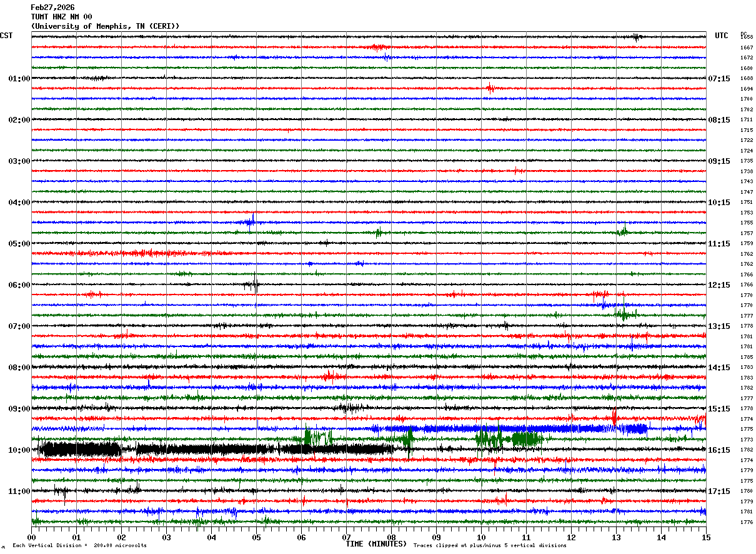This screenshot has height=554, width=756.
Task: Click minute tick 02 on the time axis
Action: coord(121,537)
